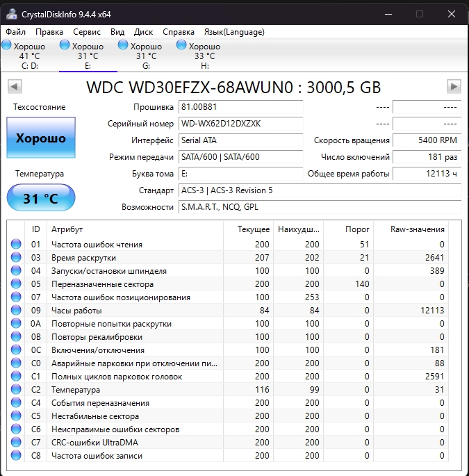Click the power-on count field 181 раз
469x476 pixels.
427,157
